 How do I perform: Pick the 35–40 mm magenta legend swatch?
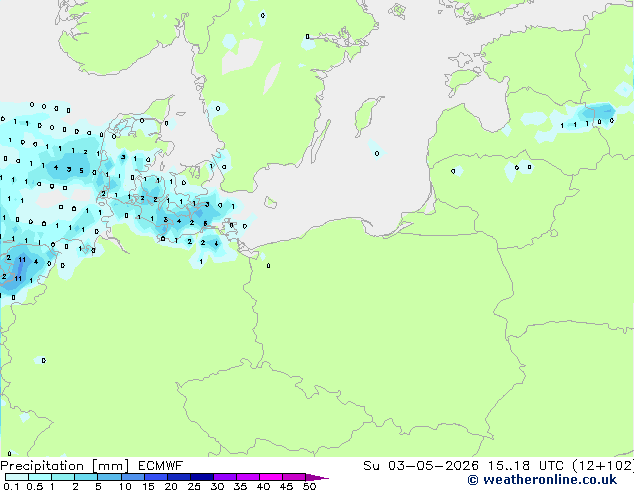247,477
